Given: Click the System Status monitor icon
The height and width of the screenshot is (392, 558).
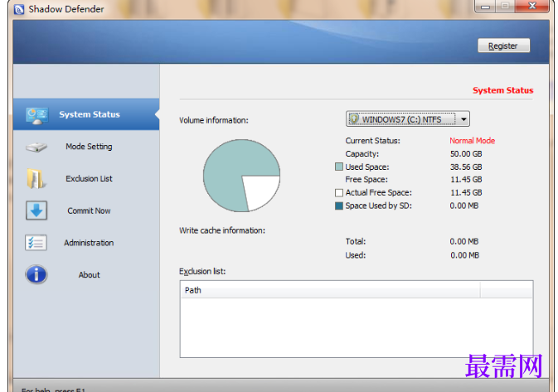Looking at the screenshot, I should (x=36, y=115).
